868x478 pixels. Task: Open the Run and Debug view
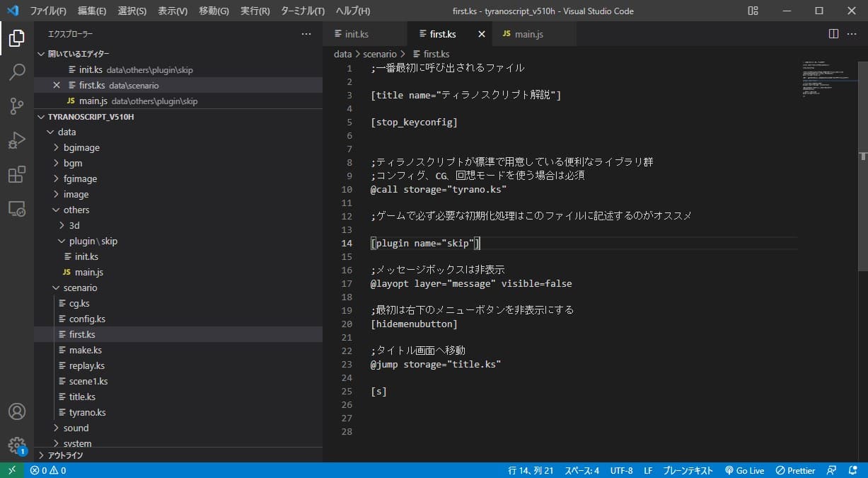click(16, 140)
